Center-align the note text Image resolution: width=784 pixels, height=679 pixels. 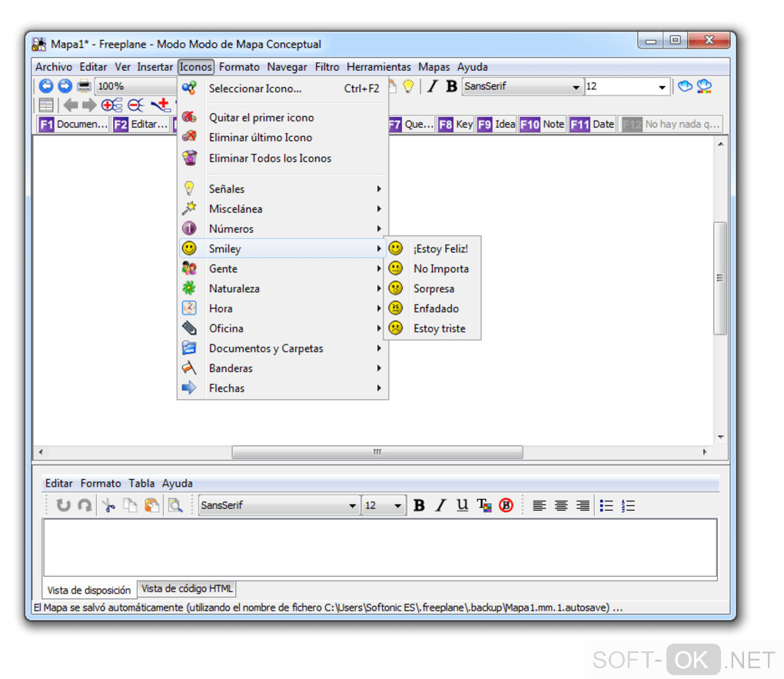tap(561, 505)
